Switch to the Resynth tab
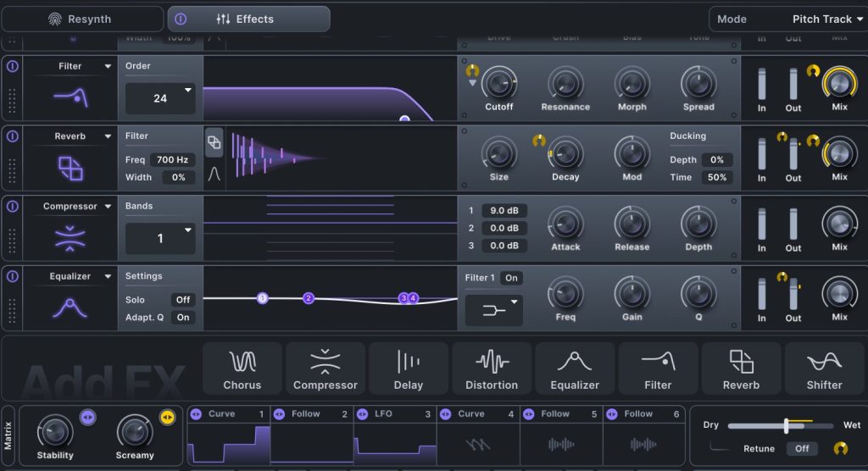Screen dimensions: 868x471 [82, 19]
